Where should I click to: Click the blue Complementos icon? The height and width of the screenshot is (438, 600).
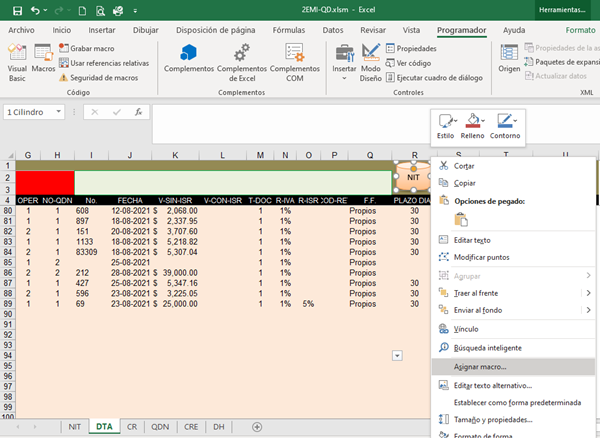tap(189, 60)
